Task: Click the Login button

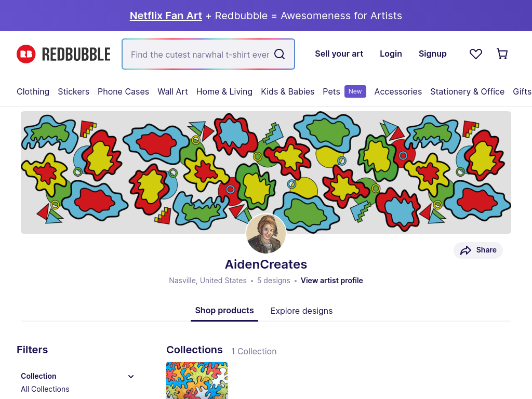Action: coord(391,54)
